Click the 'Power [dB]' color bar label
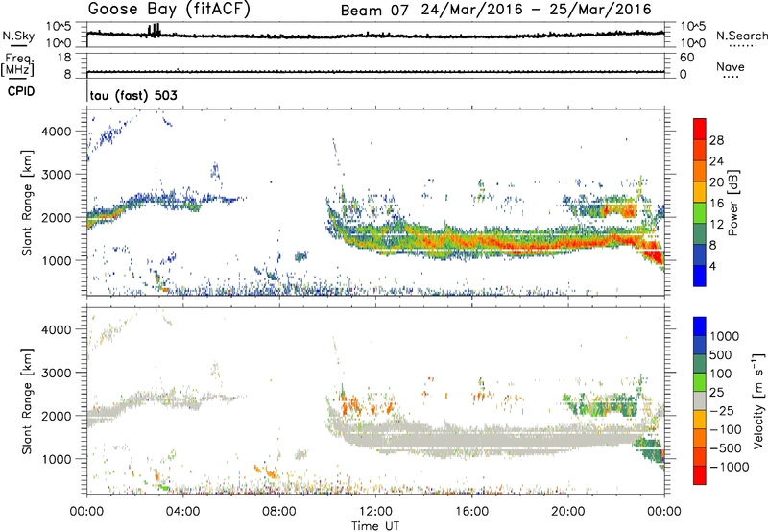768x532 pixels. (x=732, y=203)
